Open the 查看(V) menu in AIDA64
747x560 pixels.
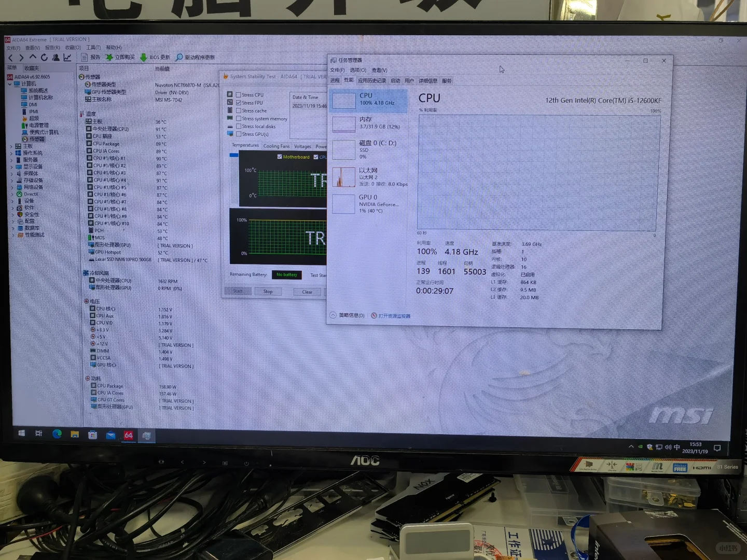(33, 48)
